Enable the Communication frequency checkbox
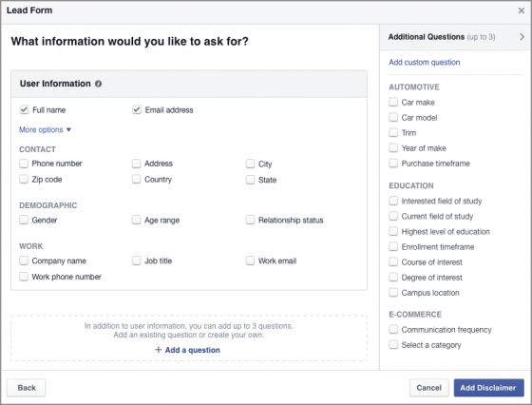The height and width of the screenshot is (405, 532). click(x=393, y=329)
